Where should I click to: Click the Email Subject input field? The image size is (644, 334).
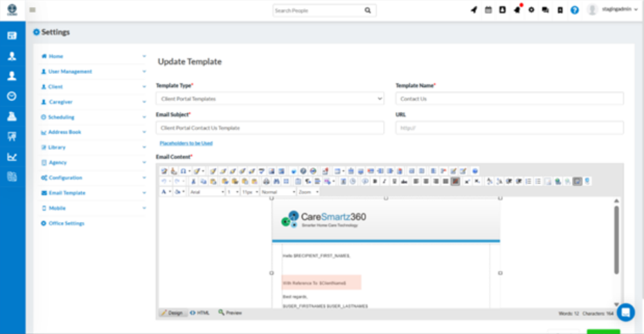click(x=270, y=128)
